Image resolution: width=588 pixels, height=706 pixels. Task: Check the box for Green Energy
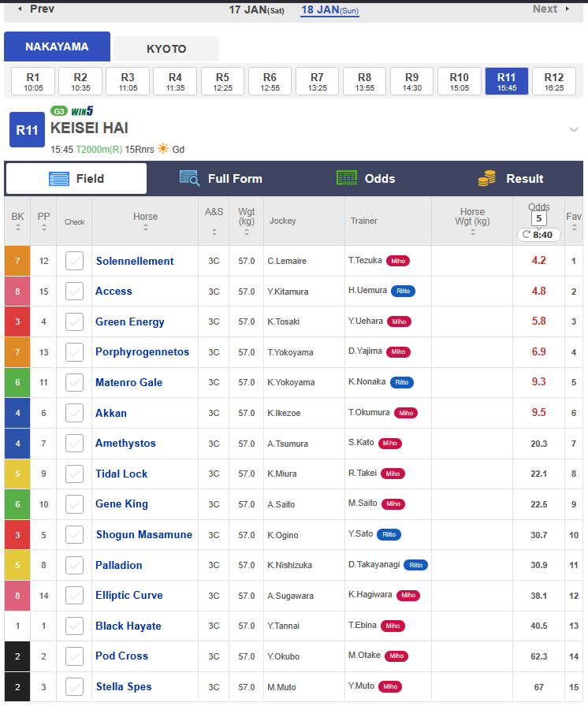(74, 321)
